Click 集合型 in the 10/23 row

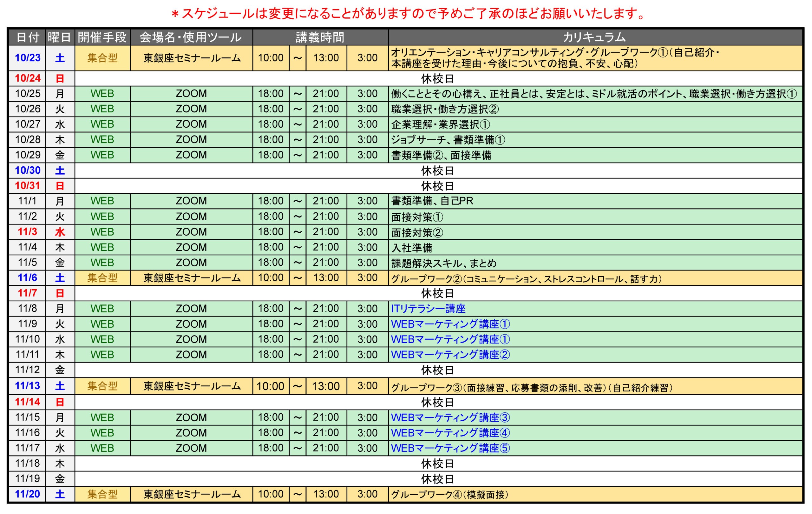click(102, 58)
